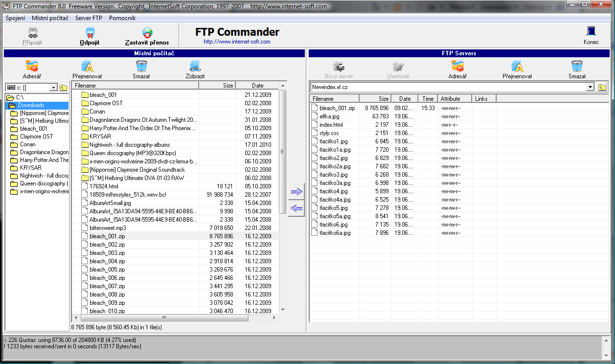Open the Spojení menu
The width and height of the screenshot is (615, 364).
(x=16, y=18)
